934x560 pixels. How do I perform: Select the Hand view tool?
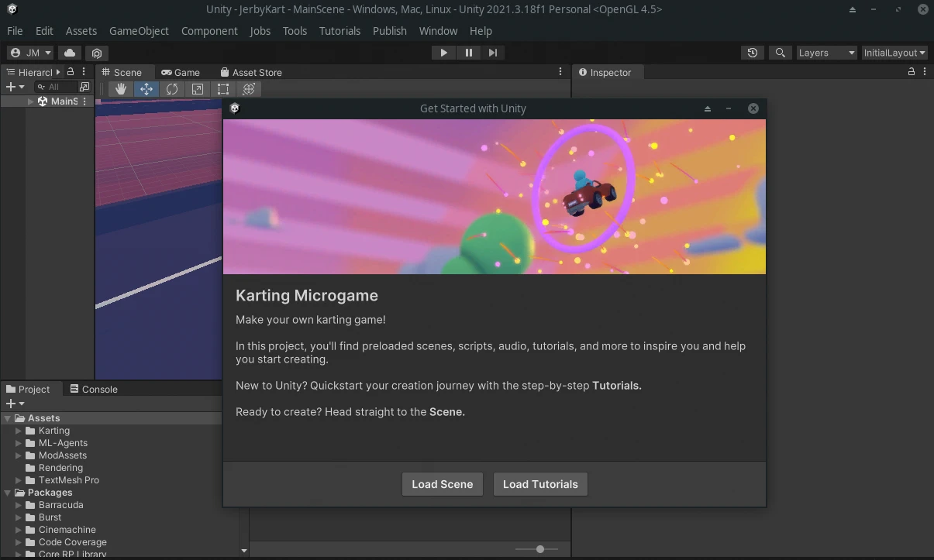pos(121,89)
